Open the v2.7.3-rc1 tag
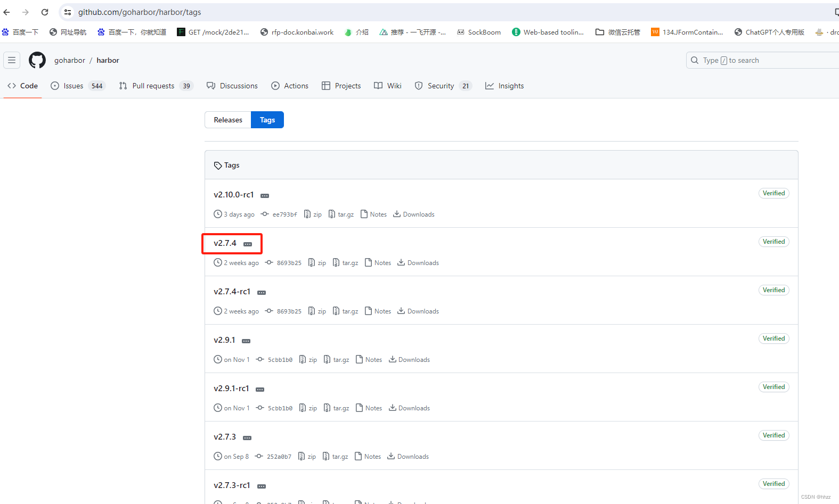 click(232, 485)
